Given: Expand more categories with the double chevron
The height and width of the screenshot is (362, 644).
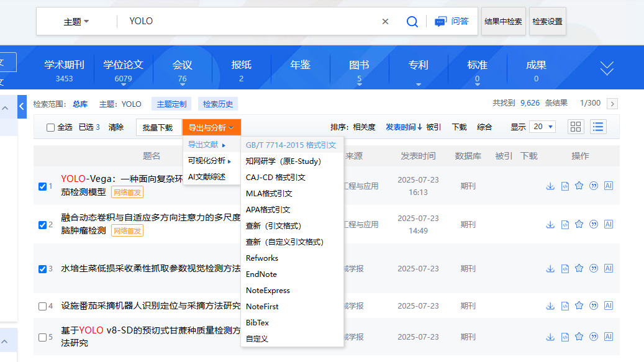Looking at the screenshot, I should coord(606,68).
